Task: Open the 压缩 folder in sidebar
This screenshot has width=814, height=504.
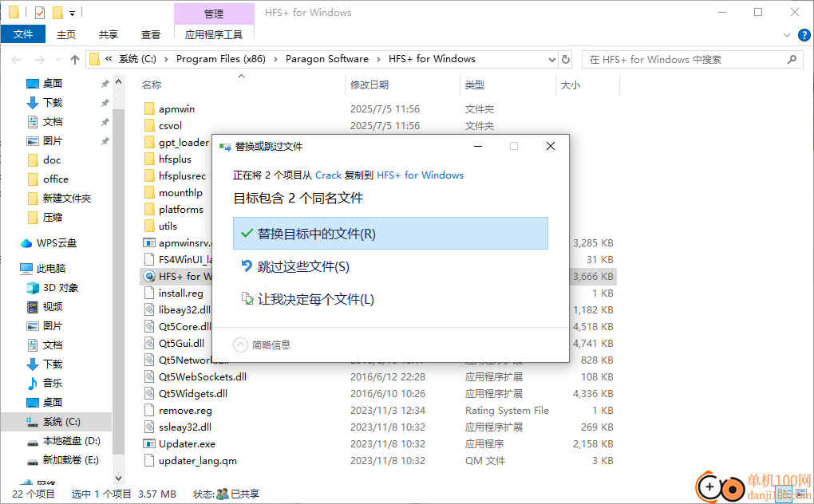Action: (53, 217)
